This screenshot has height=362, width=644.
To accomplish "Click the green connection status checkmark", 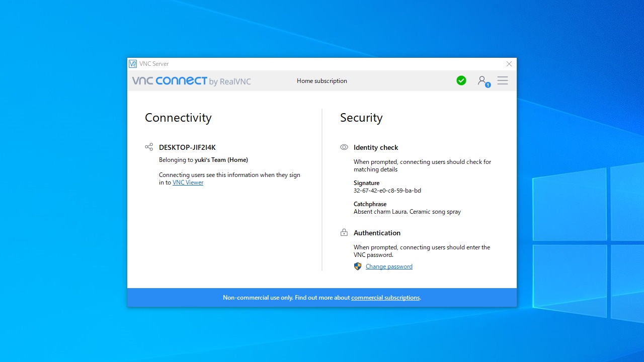I will [x=461, y=80].
